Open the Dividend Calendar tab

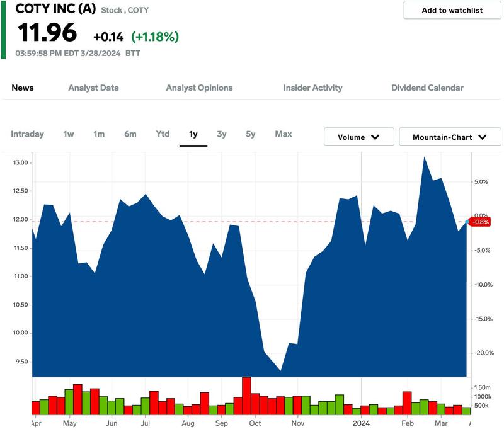tap(427, 88)
